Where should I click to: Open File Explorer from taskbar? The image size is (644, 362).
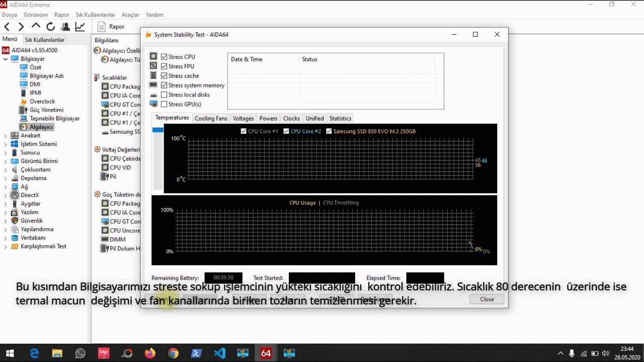point(57,353)
